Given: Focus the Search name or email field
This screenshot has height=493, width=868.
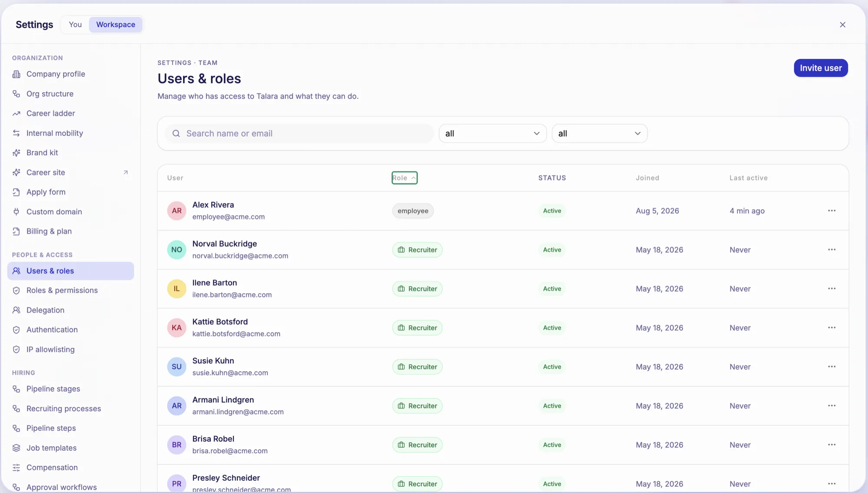Looking at the screenshot, I should pyautogui.click(x=299, y=134).
